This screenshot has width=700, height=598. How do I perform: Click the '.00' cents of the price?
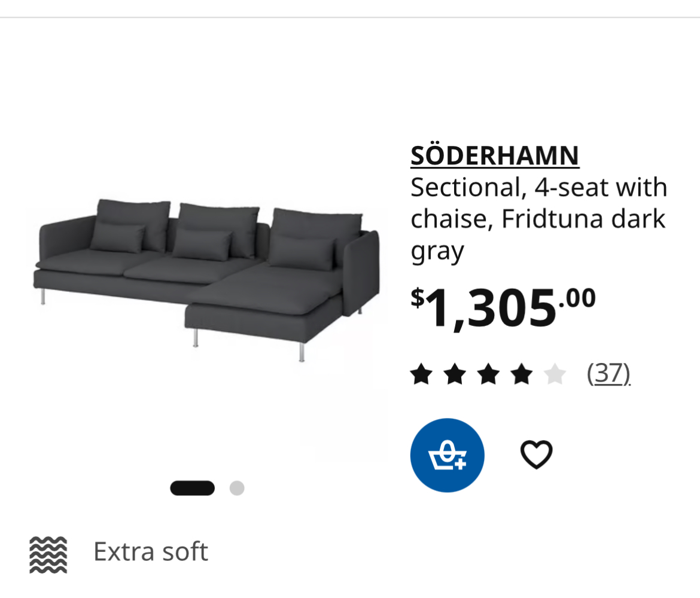pos(577,297)
